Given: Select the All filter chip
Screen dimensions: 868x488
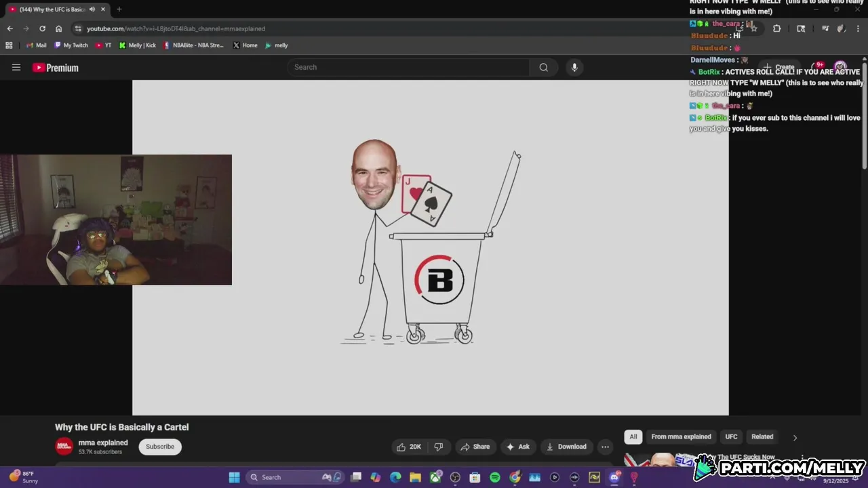Looking at the screenshot, I should [633, 436].
